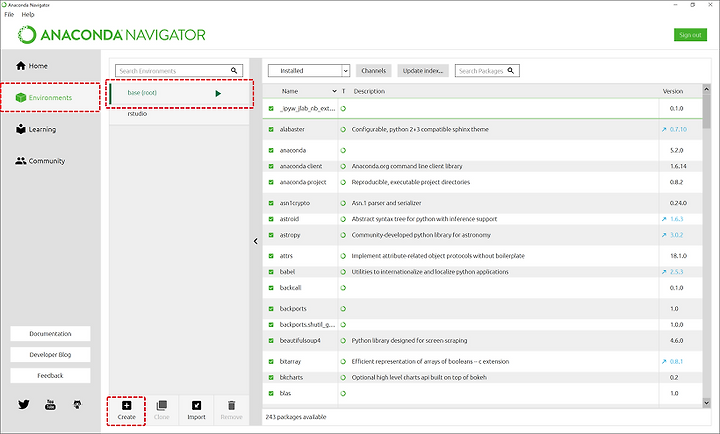Click the Name column sort arrow

pyautogui.click(x=334, y=91)
